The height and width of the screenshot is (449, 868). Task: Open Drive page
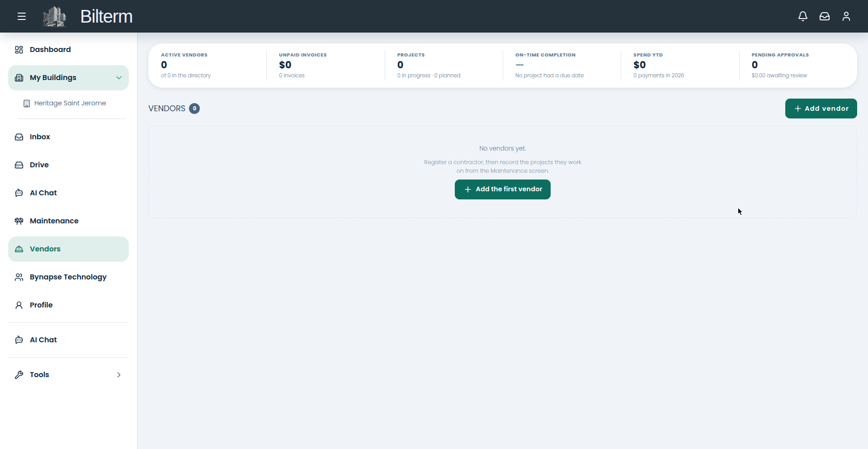pyautogui.click(x=68, y=165)
